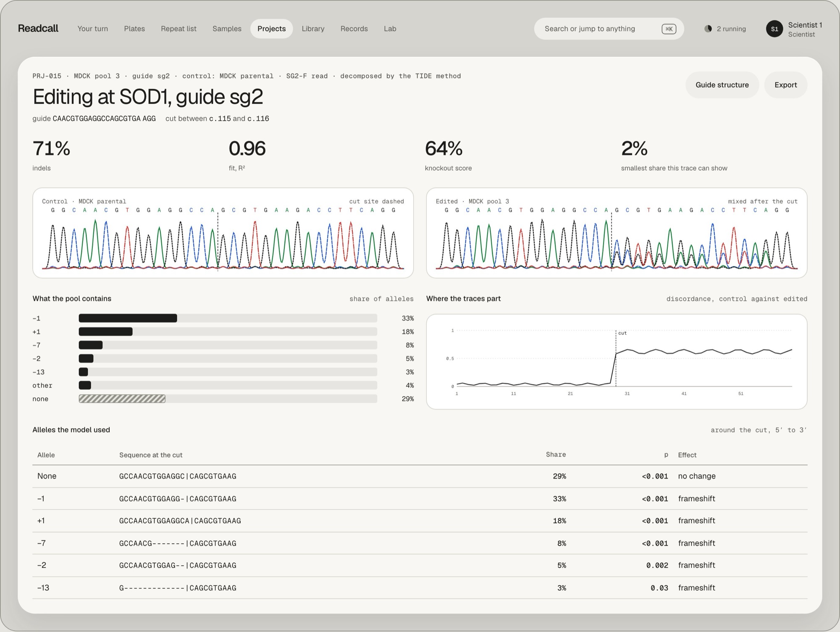Click the S1 user avatar
Image resolution: width=840 pixels, height=632 pixels.
pyautogui.click(x=774, y=29)
